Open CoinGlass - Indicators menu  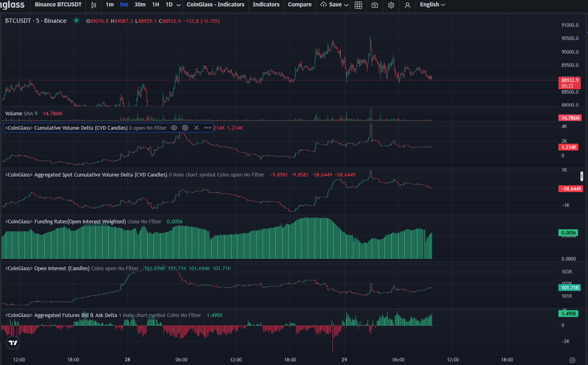tap(216, 4)
